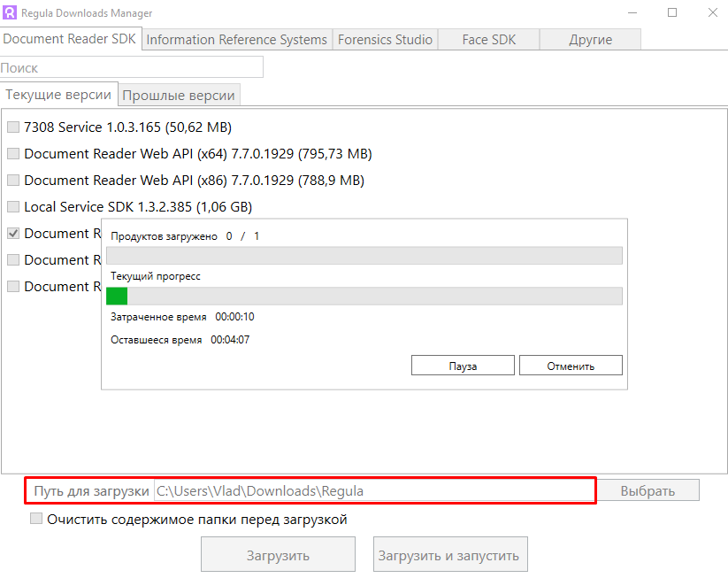
Task: Click the Путь для загрузки label
Action: pos(91,491)
